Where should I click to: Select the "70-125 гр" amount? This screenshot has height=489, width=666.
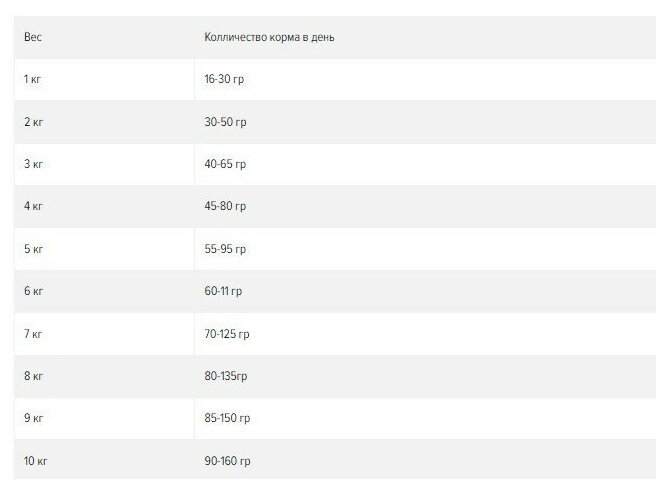pyautogui.click(x=227, y=334)
